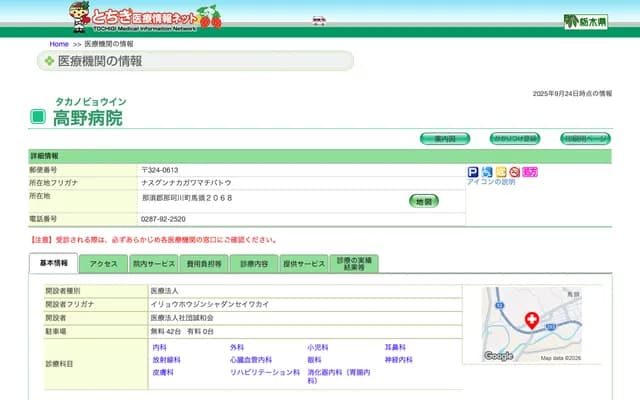Screen dimensions: 640x400
Task: Select the 費用負担等 tab
Action: [x=204, y=264]
